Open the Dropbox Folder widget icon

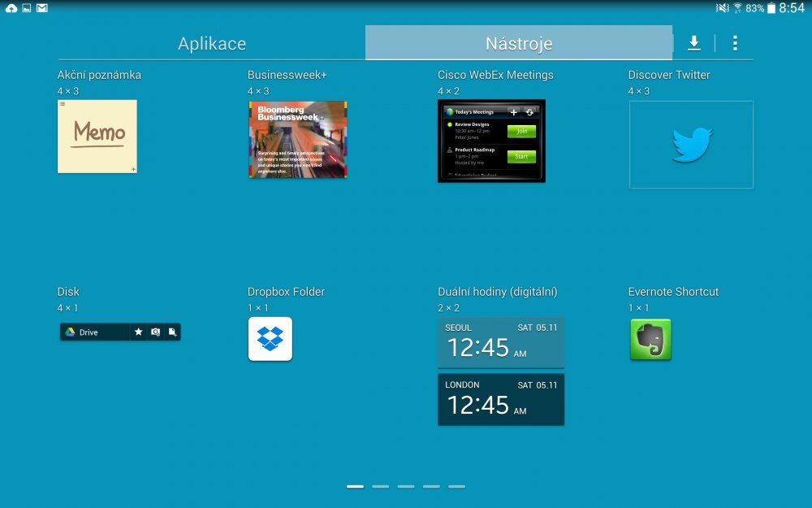coord(270,339)
